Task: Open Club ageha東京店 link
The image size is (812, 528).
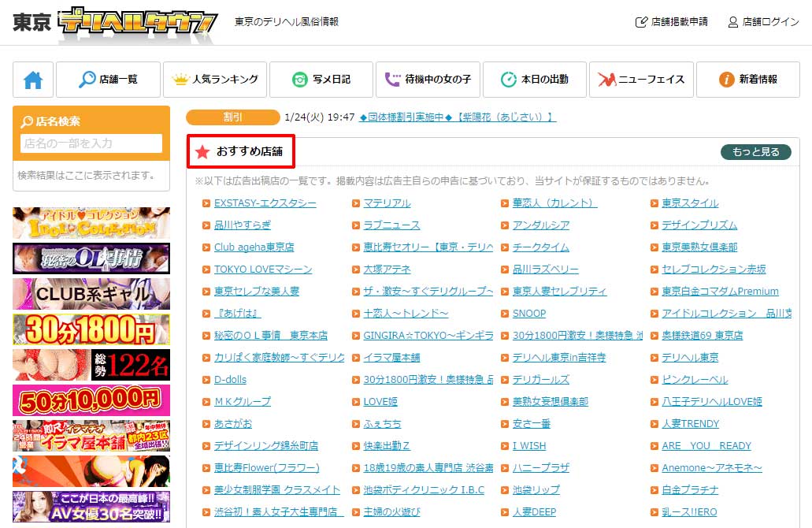Action: coord(254,247)
